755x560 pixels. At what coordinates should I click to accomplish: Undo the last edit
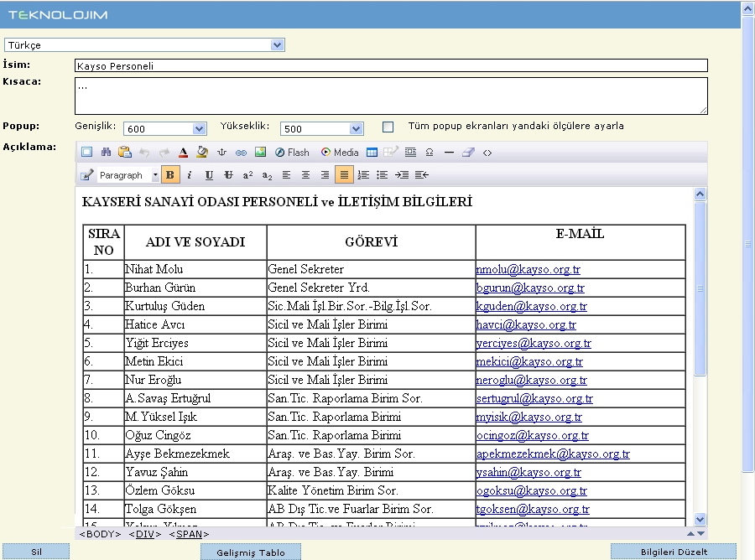pyautogui.click(x=144, y=153)
